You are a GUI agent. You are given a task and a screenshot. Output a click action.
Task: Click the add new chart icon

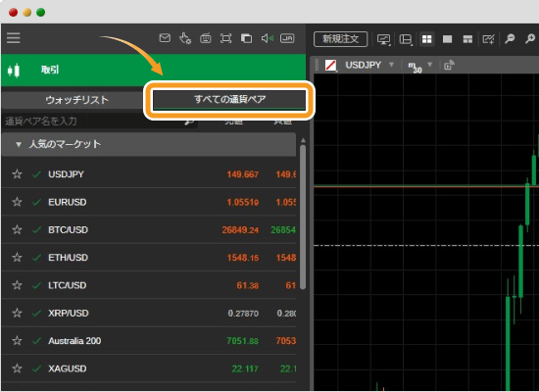[488, 39]
